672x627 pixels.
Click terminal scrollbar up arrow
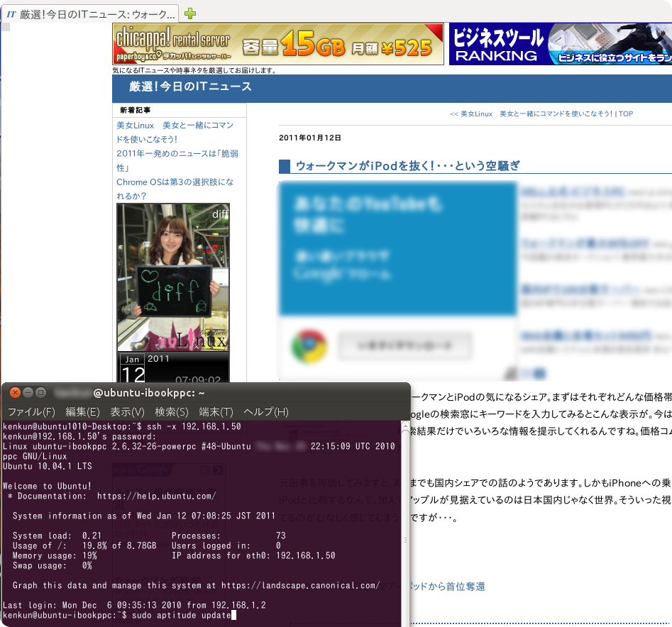click(x=405, y=426)
